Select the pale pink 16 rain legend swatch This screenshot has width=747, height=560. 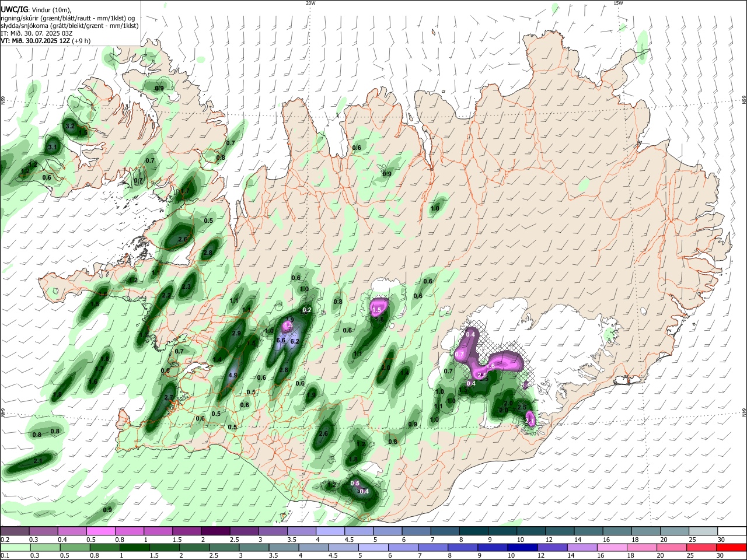point(612,547)
